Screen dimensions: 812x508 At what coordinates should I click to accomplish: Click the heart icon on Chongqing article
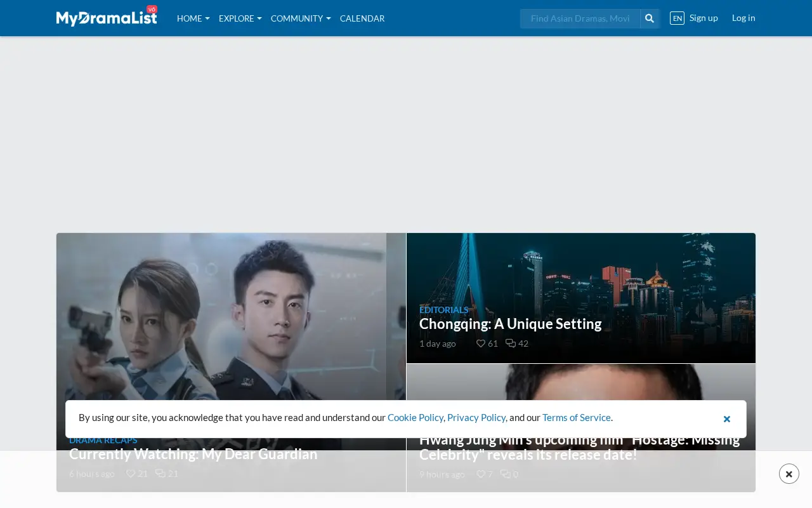pos(481,344)
